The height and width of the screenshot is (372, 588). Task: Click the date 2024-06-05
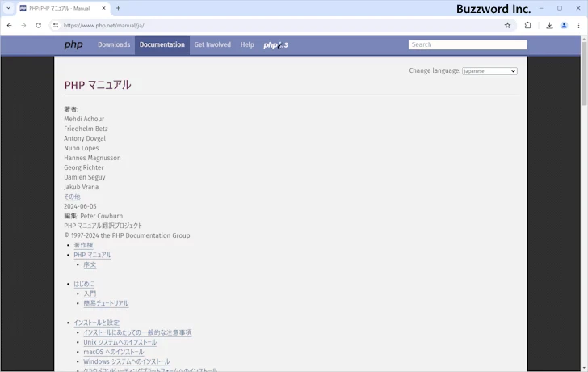(80, 206)
